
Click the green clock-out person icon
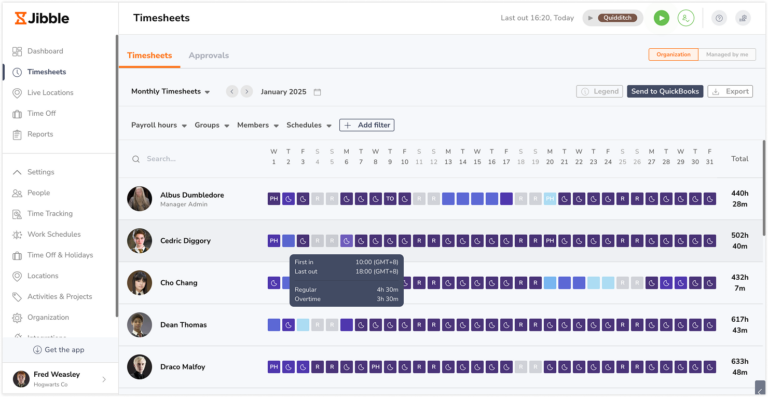click(x=686, y=18)
